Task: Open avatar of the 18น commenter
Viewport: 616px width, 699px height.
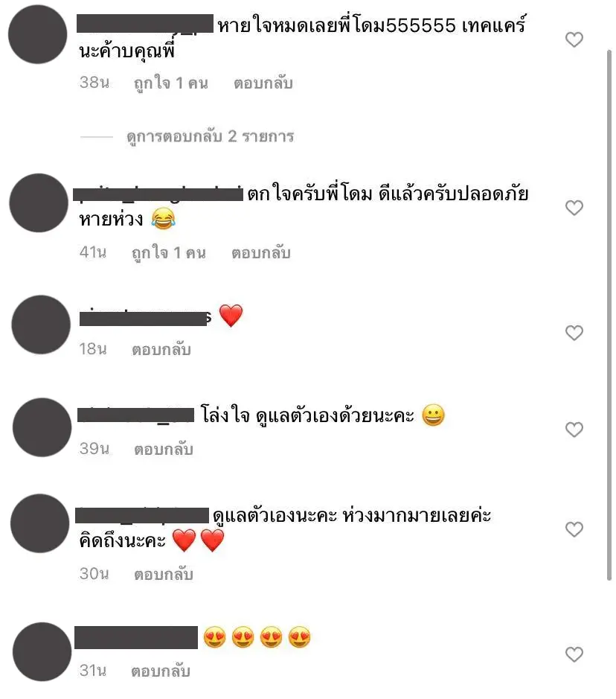Action: pos(41,325)
